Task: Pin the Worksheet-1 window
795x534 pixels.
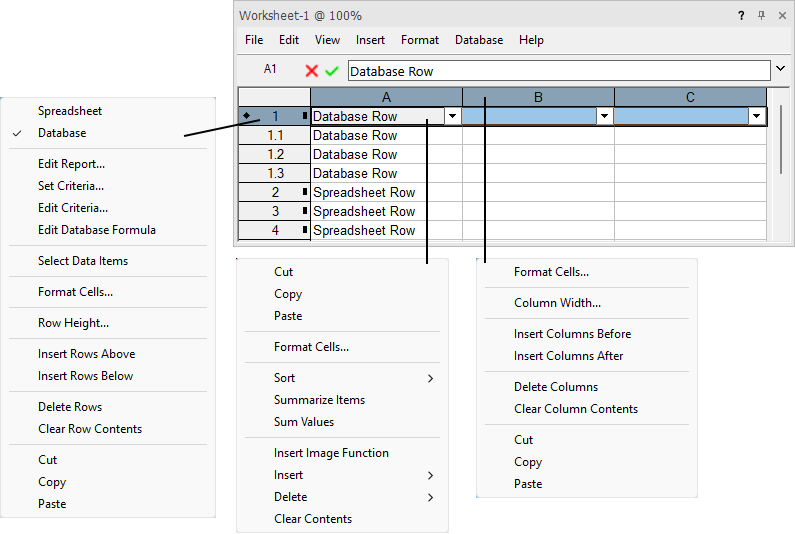Action: [762, 16]
